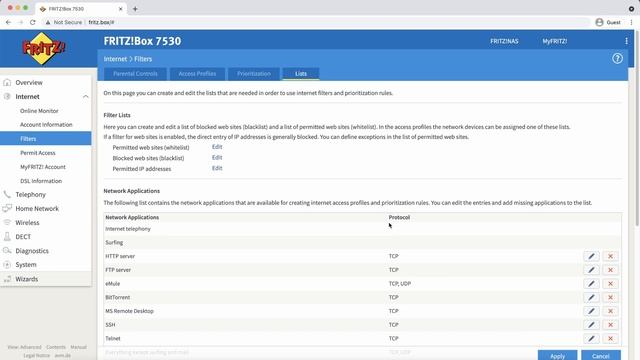Open the Guest profile button
640x360 pixels.
608,22
